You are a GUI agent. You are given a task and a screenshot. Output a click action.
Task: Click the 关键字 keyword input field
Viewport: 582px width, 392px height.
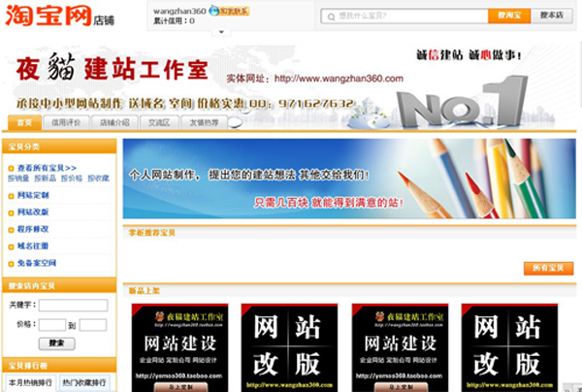(73, 306)
